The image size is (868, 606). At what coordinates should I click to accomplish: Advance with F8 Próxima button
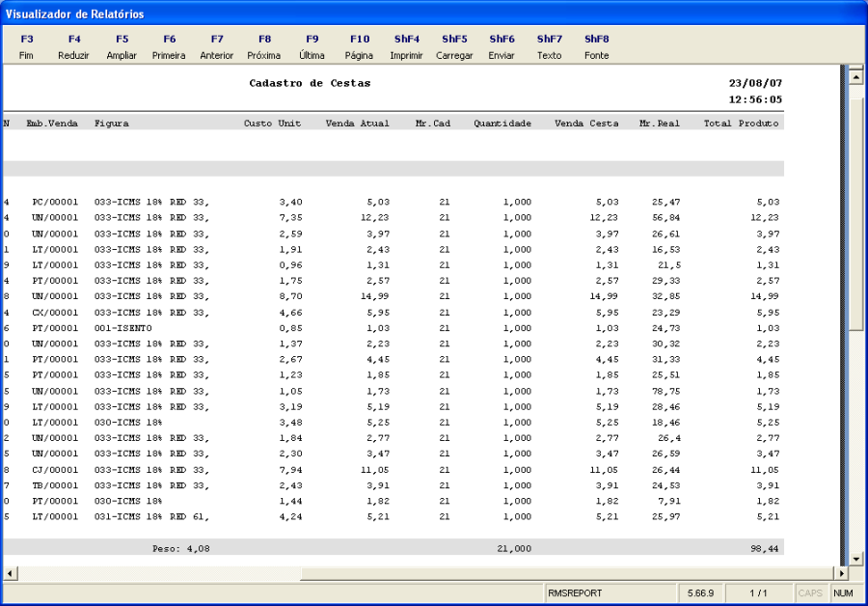pos(264,46)
